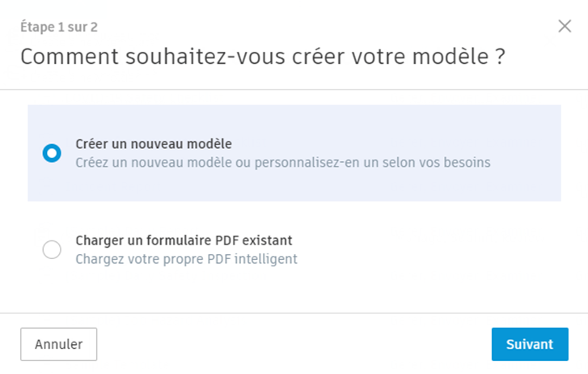Click the divider line above the Annuler button
Image resolution: width=588 pixels, height=374 pixels.
[294, 313]
